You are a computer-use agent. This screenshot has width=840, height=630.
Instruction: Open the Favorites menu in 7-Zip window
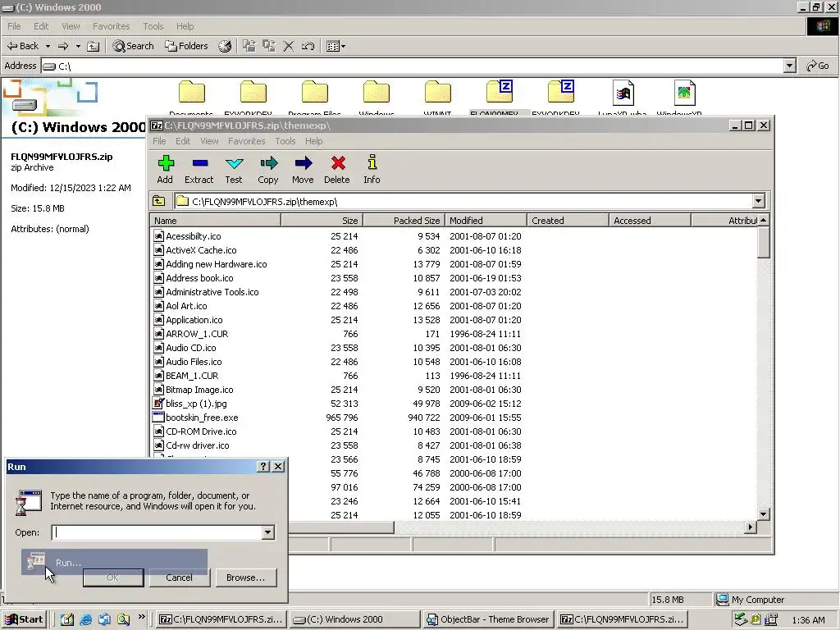(x=246, y=141)
